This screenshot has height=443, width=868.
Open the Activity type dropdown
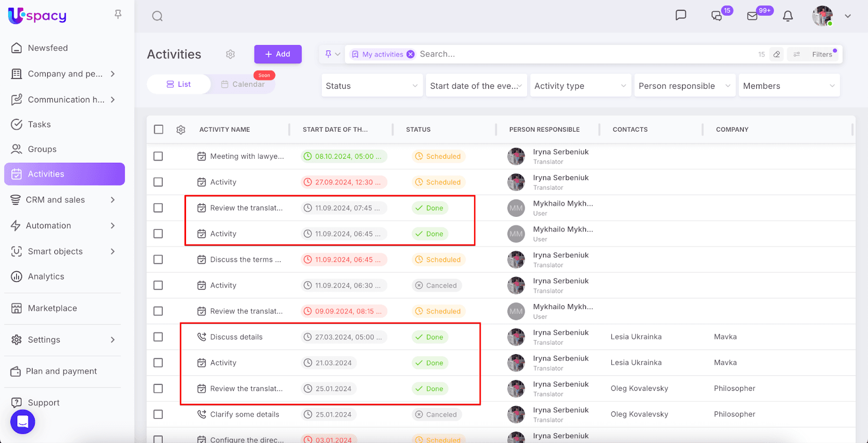pos(580,86)
